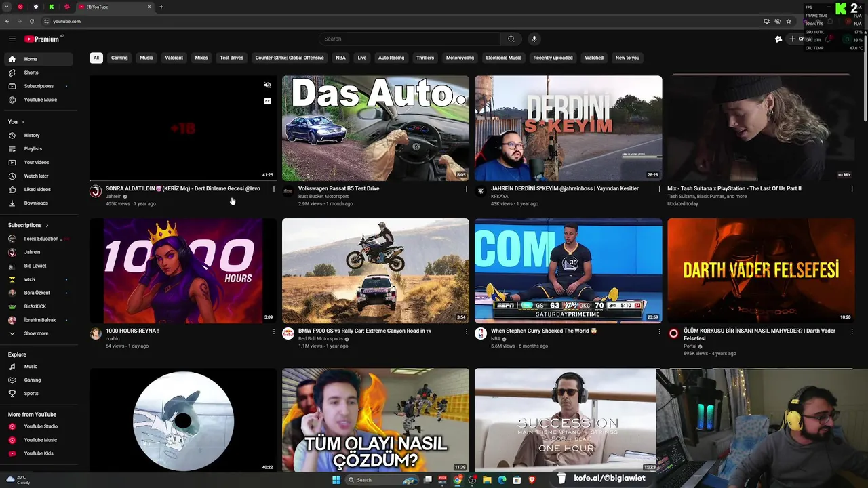Open the YouTube hamburger guide menu

coord(12,39)
